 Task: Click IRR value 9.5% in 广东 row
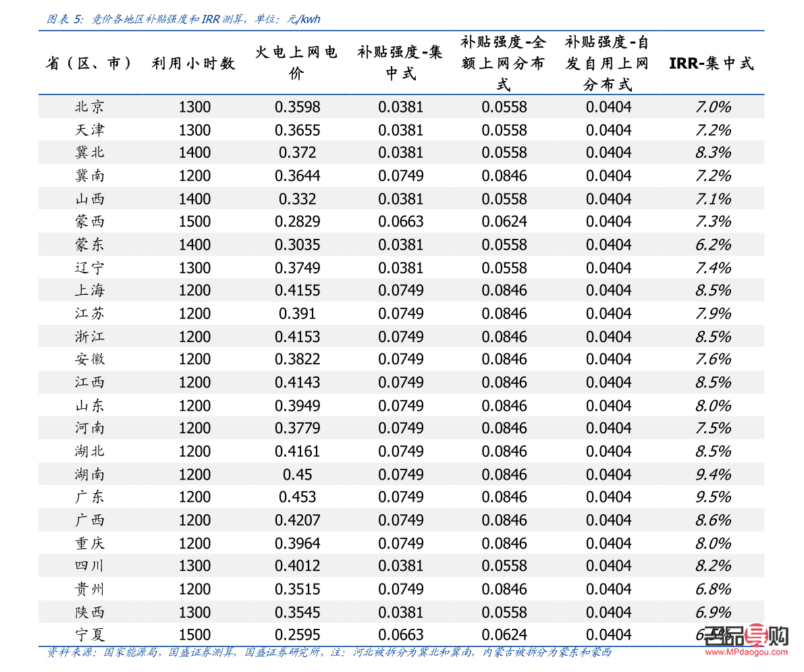tap(713, 497)
